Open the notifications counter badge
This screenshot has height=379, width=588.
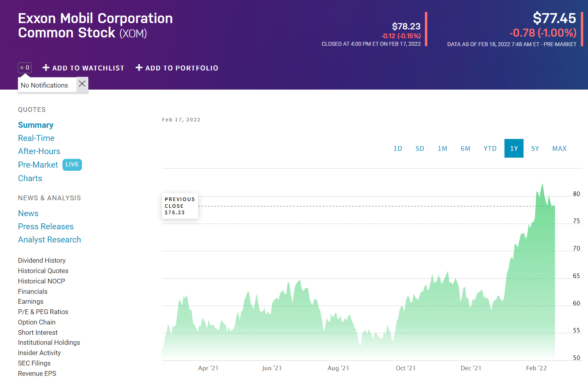[x=25, y=68]
